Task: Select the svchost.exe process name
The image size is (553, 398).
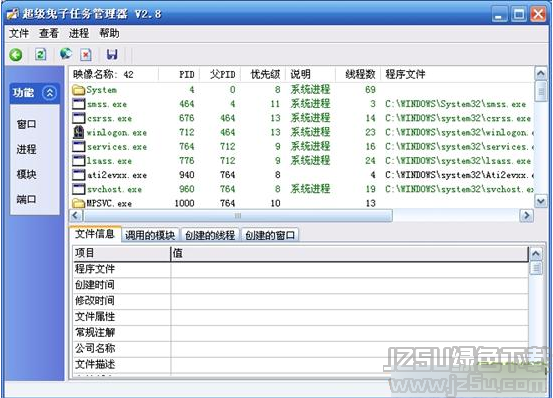Action: click(x=114, y=189)
